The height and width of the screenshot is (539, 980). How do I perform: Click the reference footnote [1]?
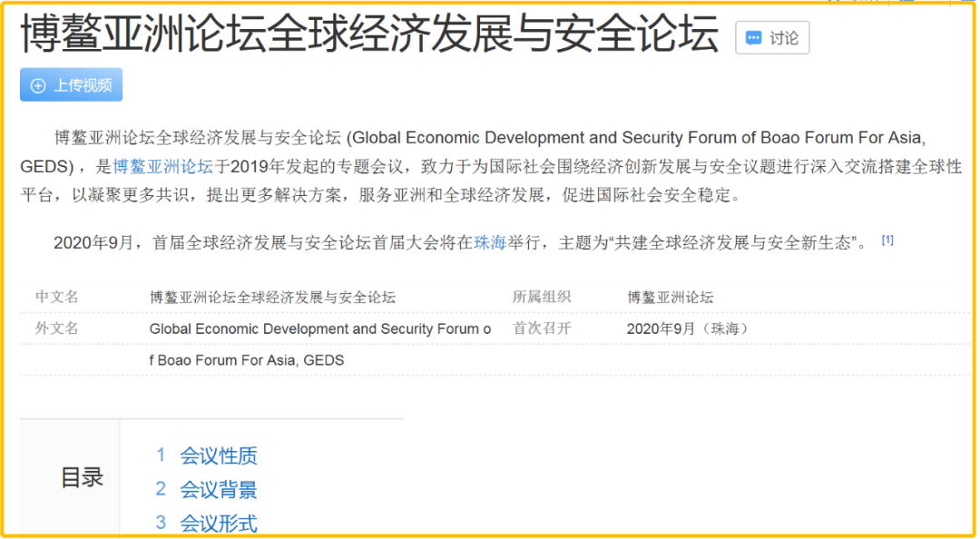887,240
